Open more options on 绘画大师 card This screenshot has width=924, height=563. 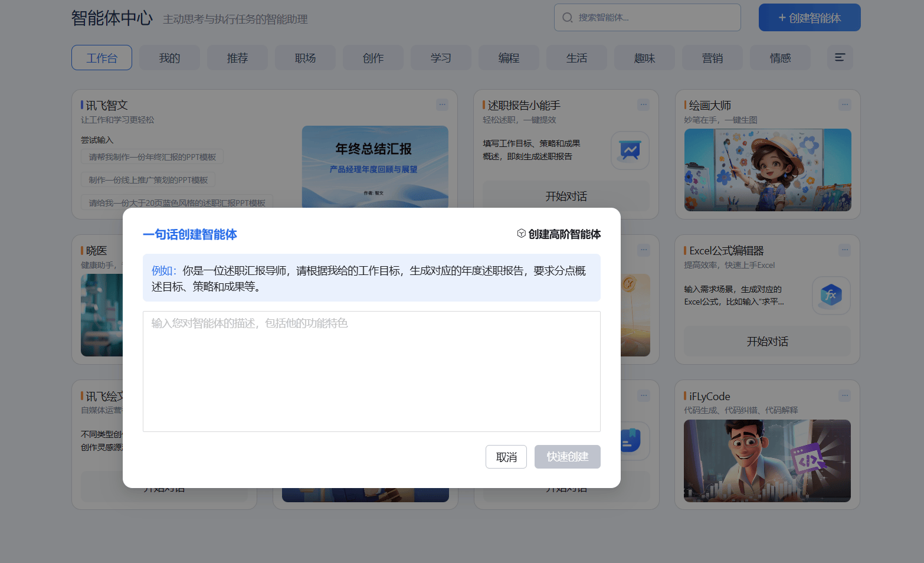[845, 104]
